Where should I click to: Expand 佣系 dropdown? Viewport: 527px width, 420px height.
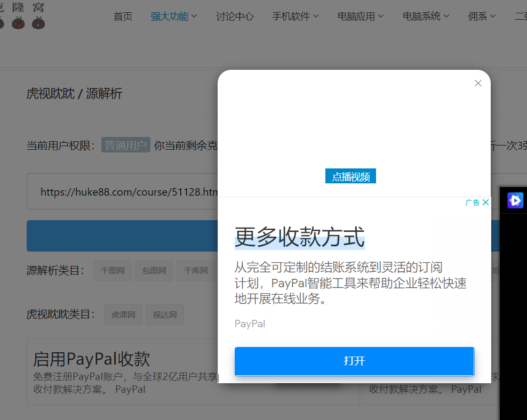click(x=482, y=16)
